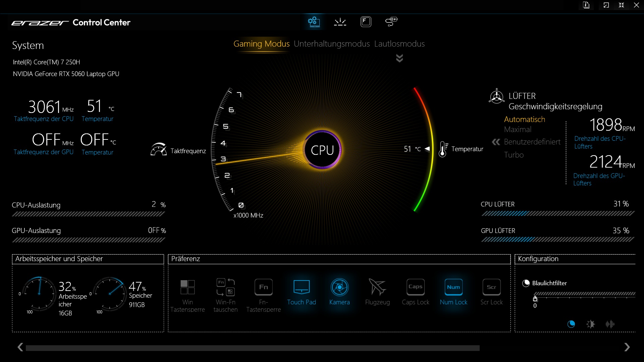The height and width of the screenshot is (362, 644).
Task: Set fan speed to Maximal
Action: [518, 129]
